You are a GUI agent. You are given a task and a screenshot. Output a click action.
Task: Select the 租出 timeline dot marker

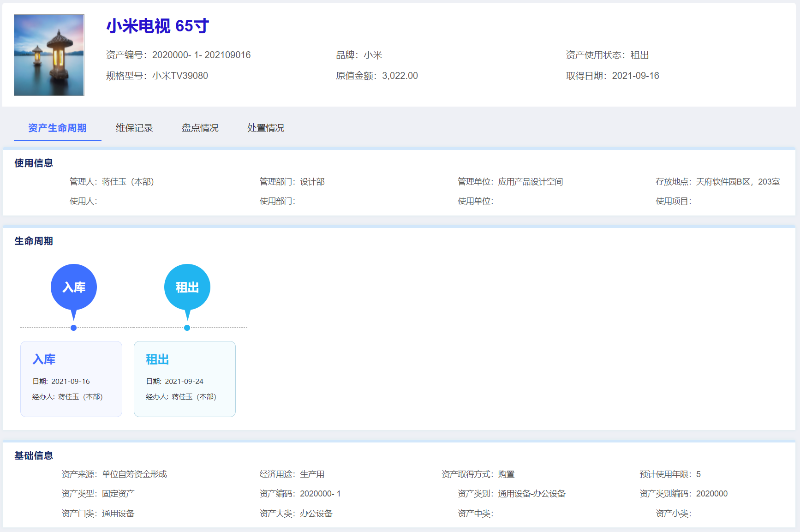[187, 328]
